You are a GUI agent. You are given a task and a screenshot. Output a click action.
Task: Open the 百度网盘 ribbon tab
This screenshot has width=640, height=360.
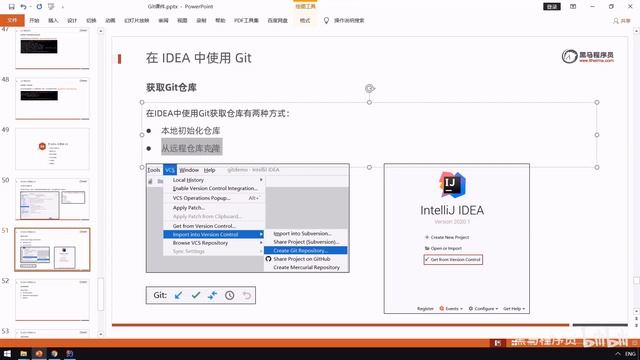278,20
